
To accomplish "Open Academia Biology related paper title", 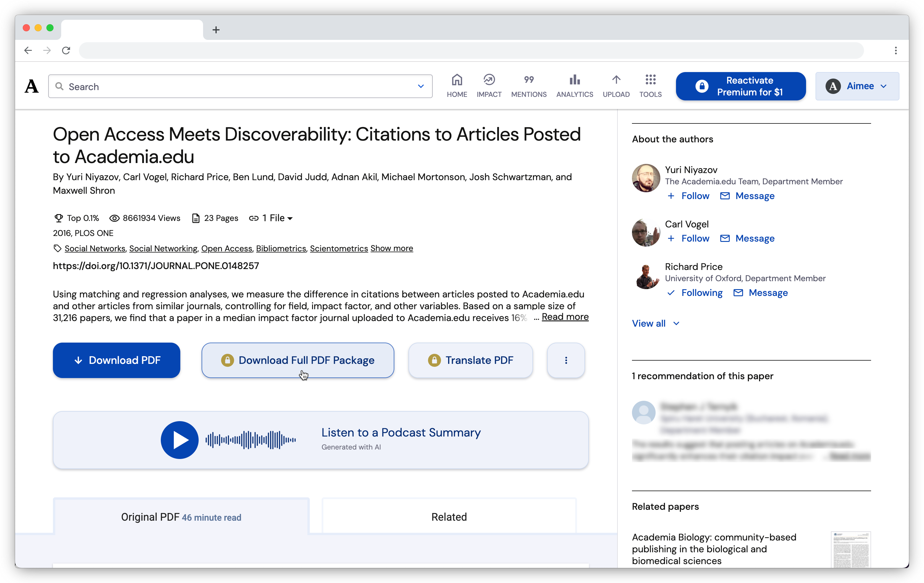I will pyautogui.click(x=714, y=549).
